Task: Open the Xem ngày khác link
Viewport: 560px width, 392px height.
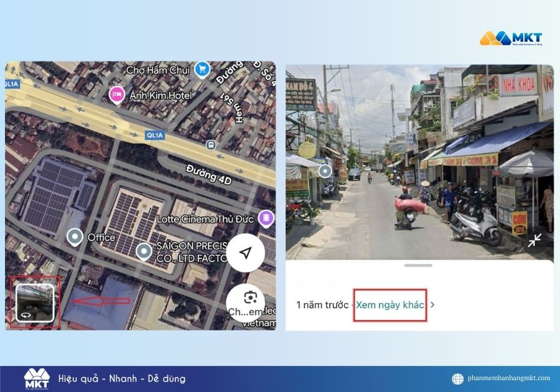Action: coord(391,305)
